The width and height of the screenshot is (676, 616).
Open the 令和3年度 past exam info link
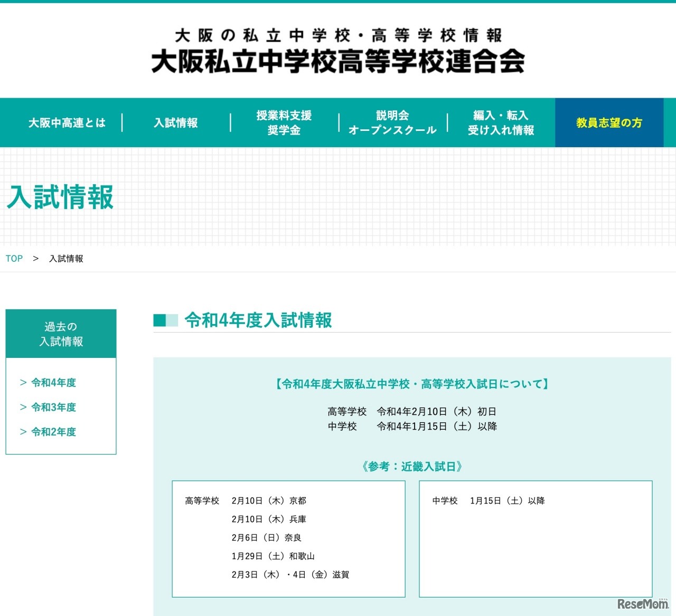tap(53, 407)
